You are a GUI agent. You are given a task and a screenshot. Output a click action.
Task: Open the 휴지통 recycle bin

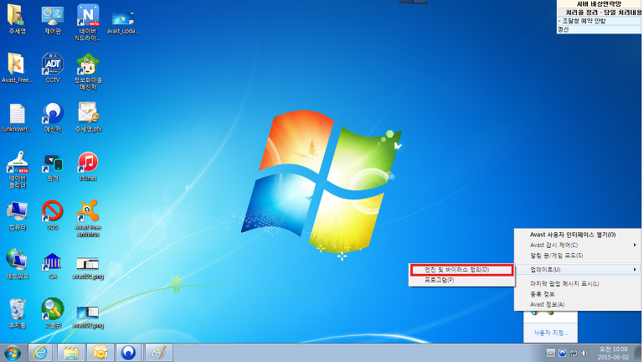click(18, 314)
